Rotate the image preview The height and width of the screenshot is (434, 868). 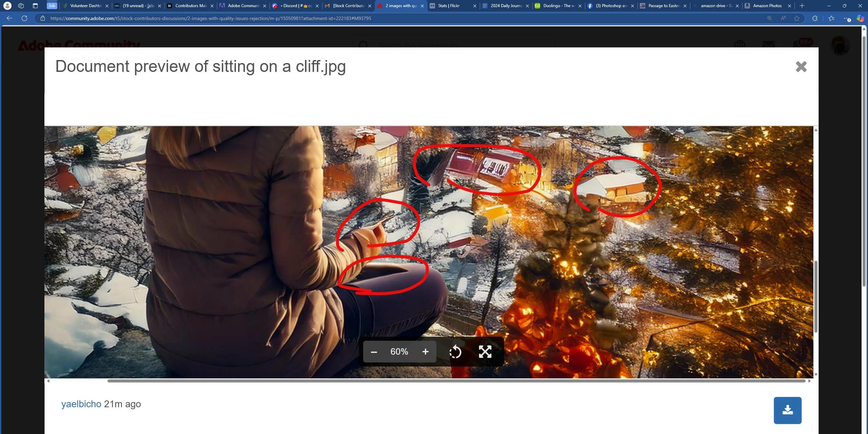(x=455, y=352)
